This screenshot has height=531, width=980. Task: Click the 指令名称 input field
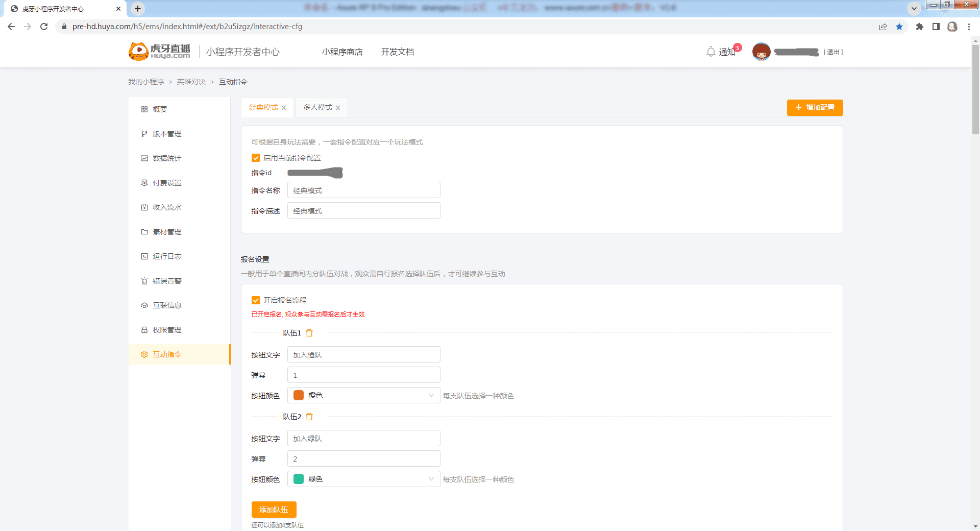click(x=363, y=190)
